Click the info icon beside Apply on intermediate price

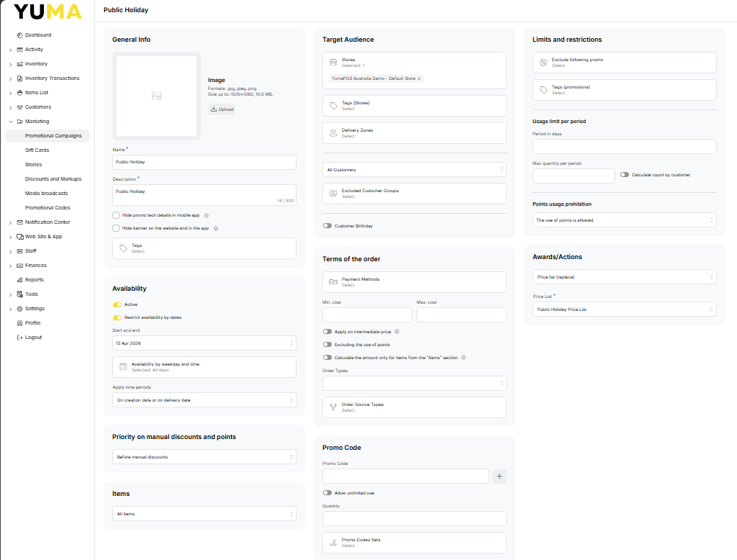tap(397, 332)
